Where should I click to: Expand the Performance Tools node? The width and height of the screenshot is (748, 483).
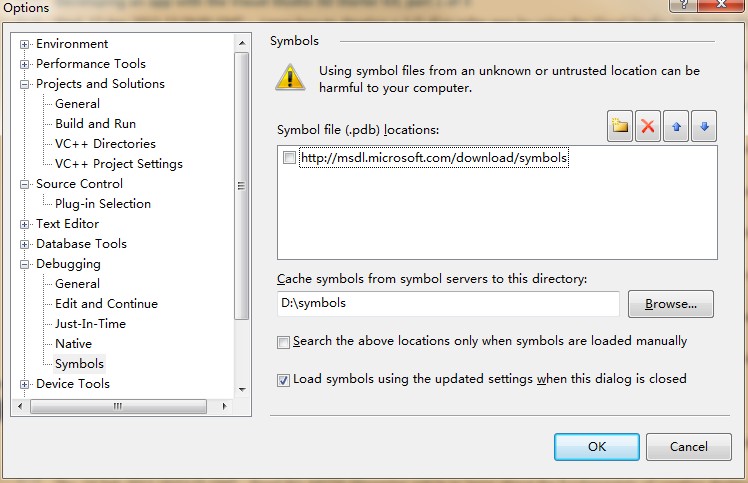pos(24,64)
